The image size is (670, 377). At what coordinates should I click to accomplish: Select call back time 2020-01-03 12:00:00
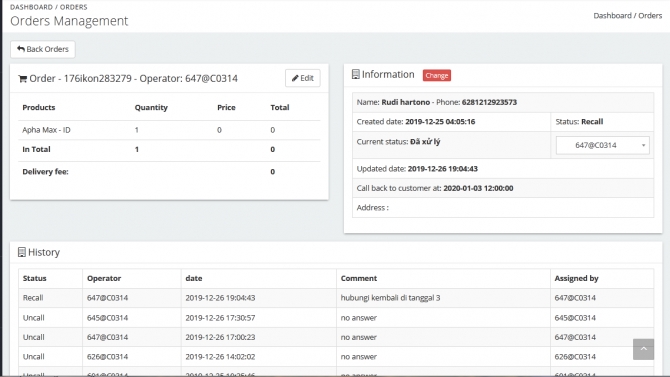point(478,188)
